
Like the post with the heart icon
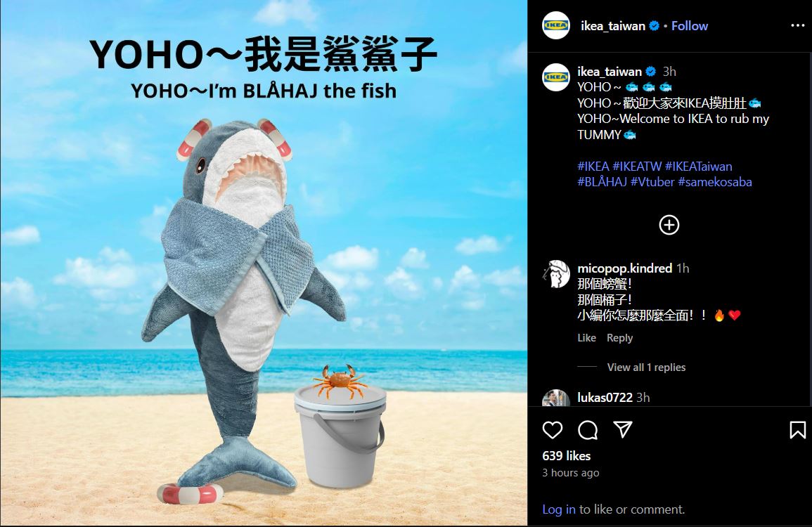point(552,429)
